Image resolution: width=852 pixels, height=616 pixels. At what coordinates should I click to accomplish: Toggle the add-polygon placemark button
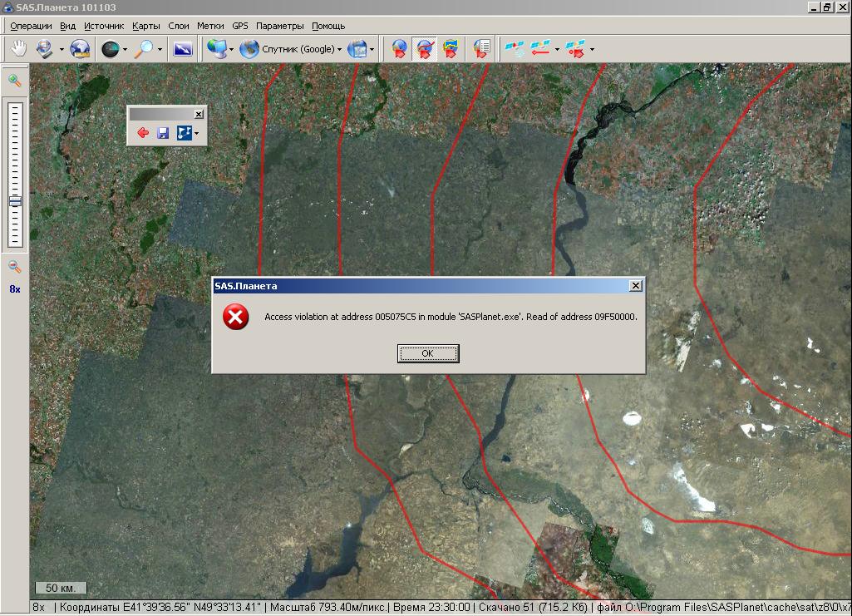(451, 49)
